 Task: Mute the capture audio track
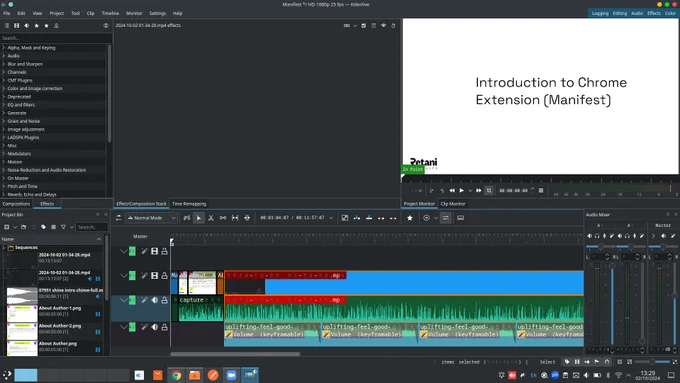154,300
